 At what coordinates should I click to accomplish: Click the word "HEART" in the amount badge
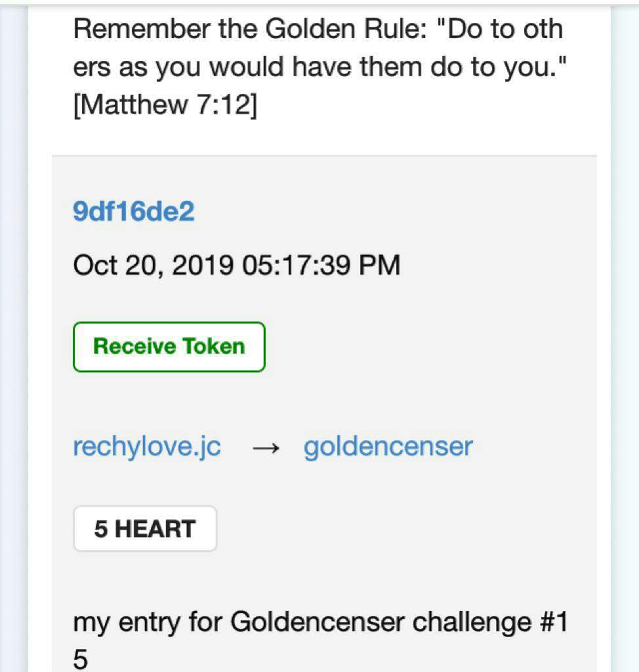[x=155, y=528]
